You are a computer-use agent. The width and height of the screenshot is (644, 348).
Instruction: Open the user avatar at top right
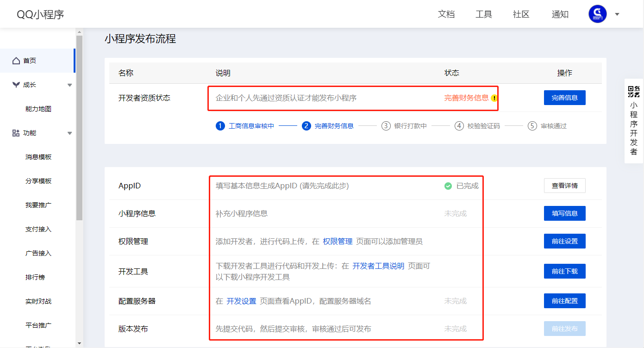click(x=597, y=14)
